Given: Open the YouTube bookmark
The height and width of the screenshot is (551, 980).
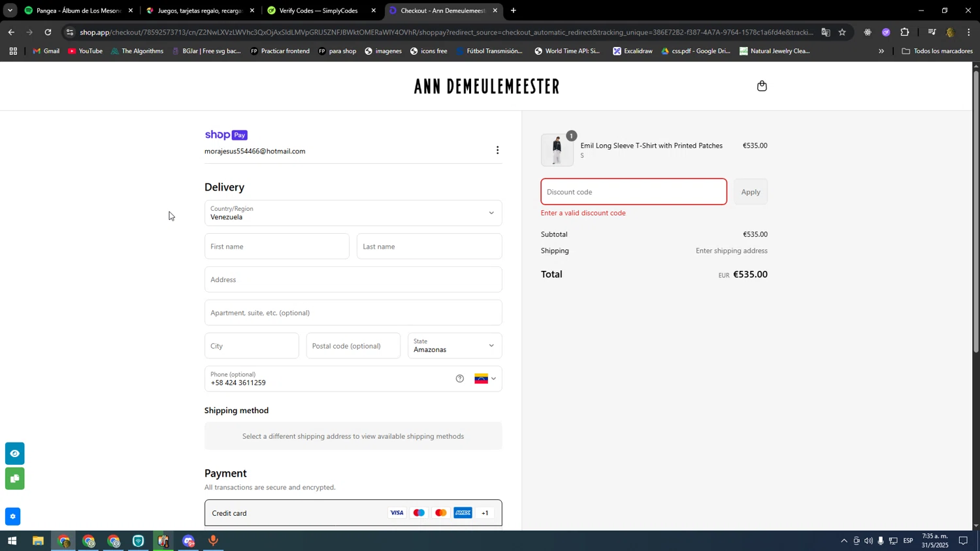Looking at the screenshot, I should coord(85,51).
